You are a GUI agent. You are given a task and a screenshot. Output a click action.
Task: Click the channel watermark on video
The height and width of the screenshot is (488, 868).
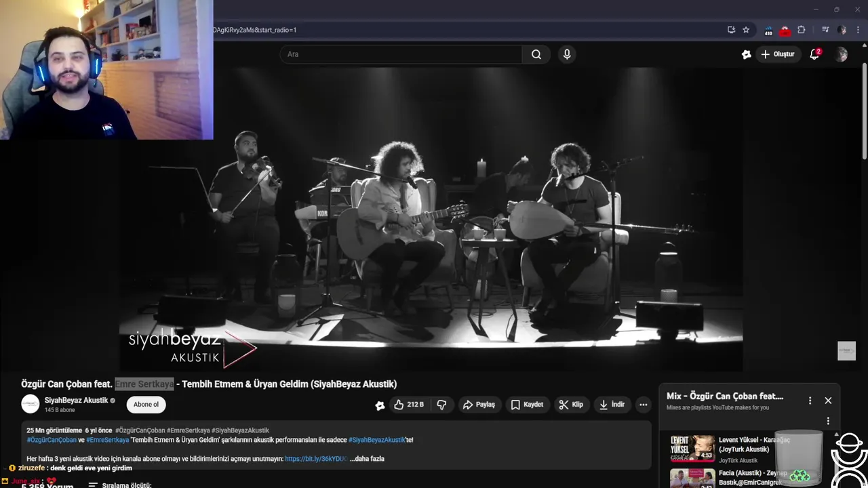click(x=846, y=350)
